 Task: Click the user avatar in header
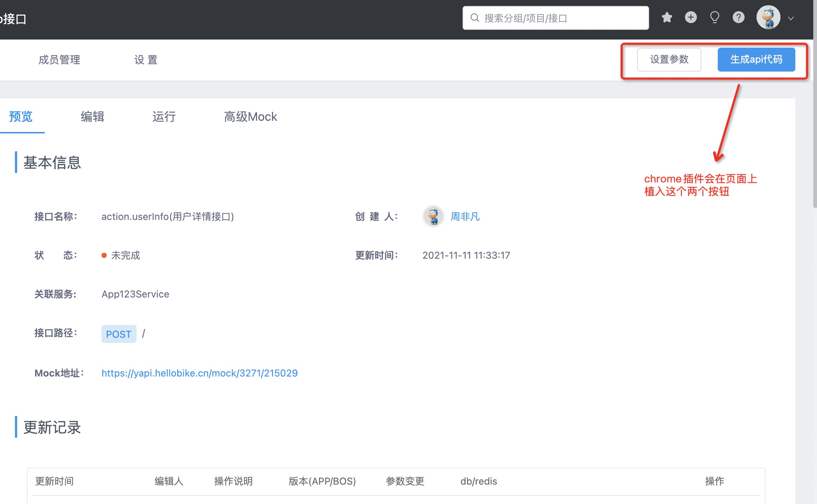click(768, 18)
